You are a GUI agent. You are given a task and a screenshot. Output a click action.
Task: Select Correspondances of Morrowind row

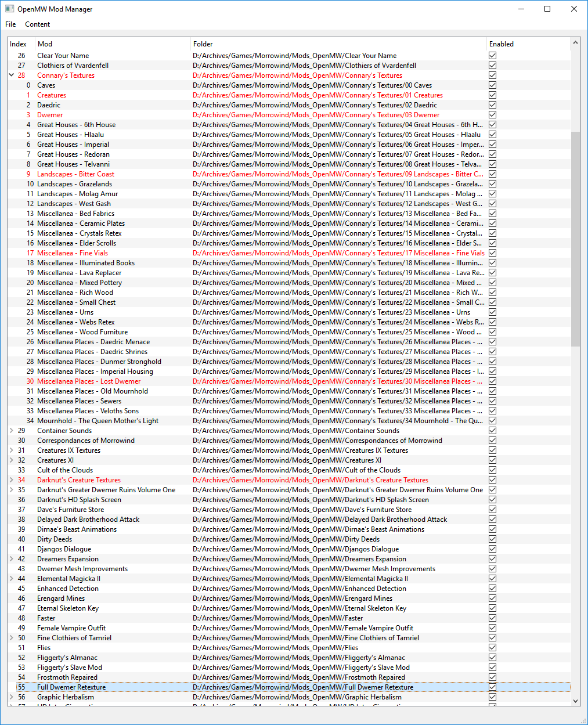coord(289,441)
